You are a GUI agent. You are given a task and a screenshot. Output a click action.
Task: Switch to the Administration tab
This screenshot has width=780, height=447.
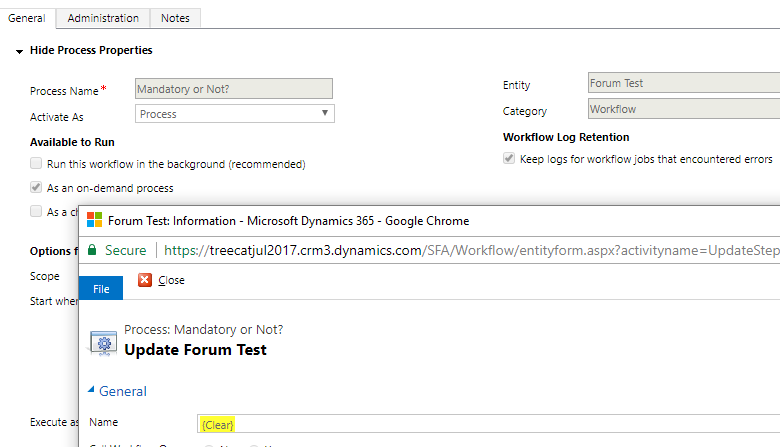pos(103,18)
